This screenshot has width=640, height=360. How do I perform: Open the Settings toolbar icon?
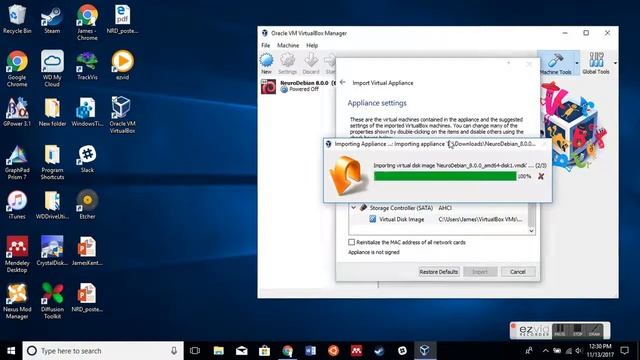pyautogui.click(x=287, y=64)
